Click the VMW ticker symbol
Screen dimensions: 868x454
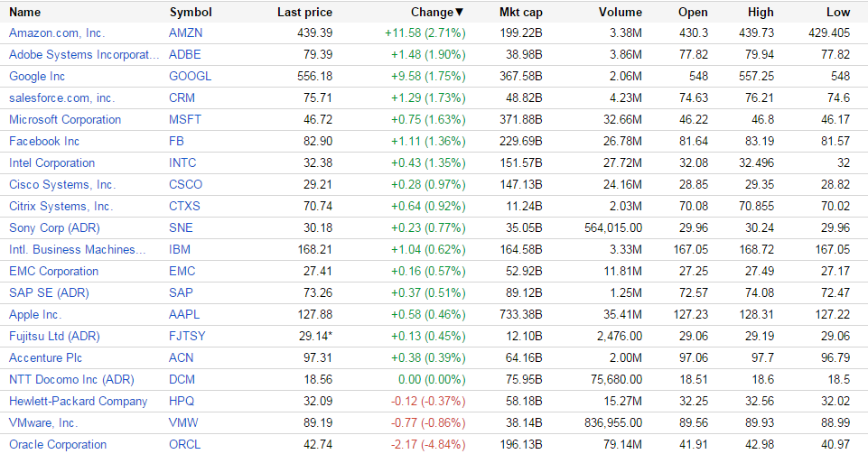[x=183, y=422]
